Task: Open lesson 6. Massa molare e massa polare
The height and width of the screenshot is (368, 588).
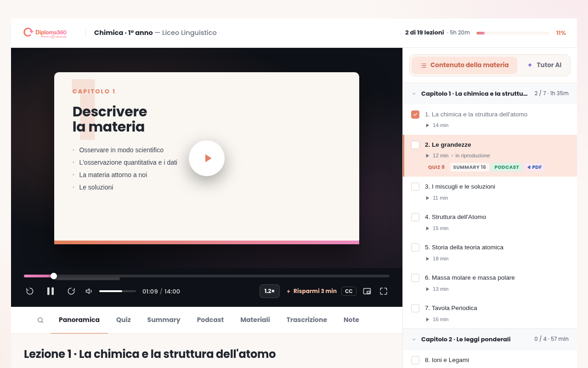Action: [470, 278]
